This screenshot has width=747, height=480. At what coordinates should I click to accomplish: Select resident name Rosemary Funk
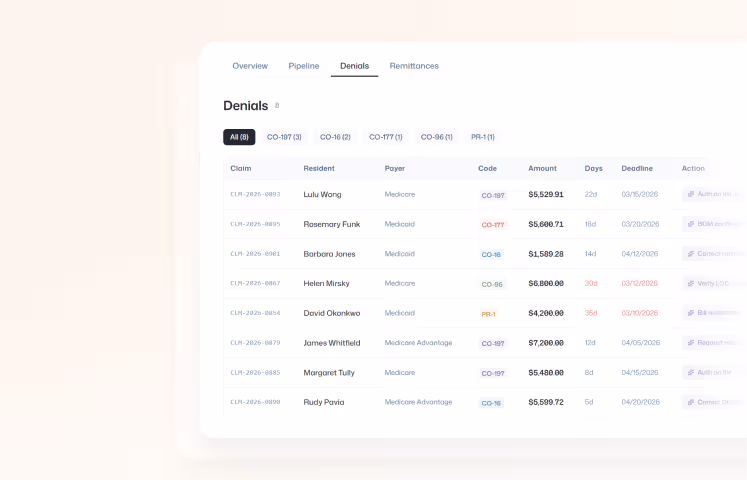click(x=332, y=224)
